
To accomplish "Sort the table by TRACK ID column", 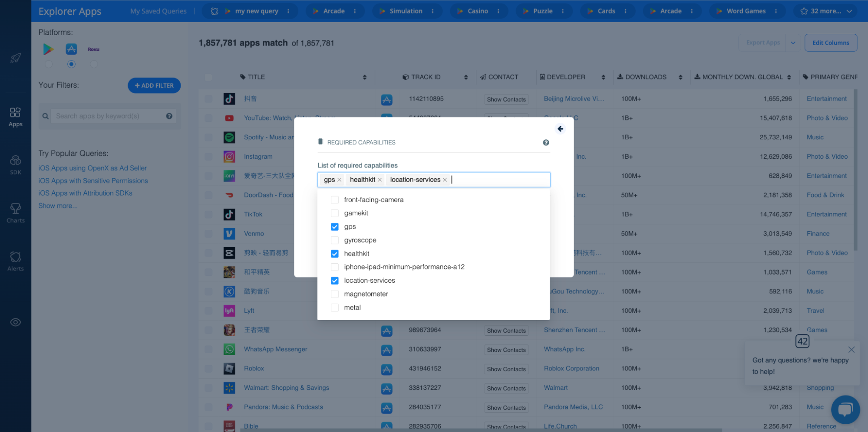I will click(x=466, y=77).
